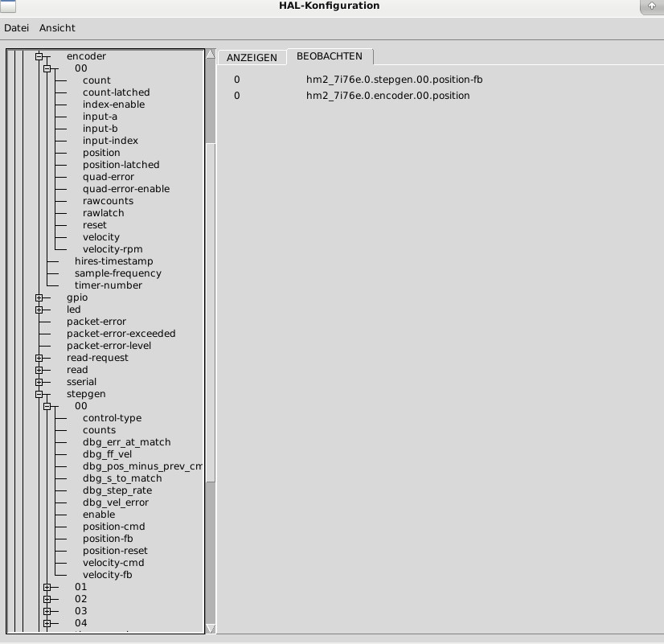This screenshot has width=664, height=644.
Task: Expand the gpio tree node
Action: tap(39, 297)
